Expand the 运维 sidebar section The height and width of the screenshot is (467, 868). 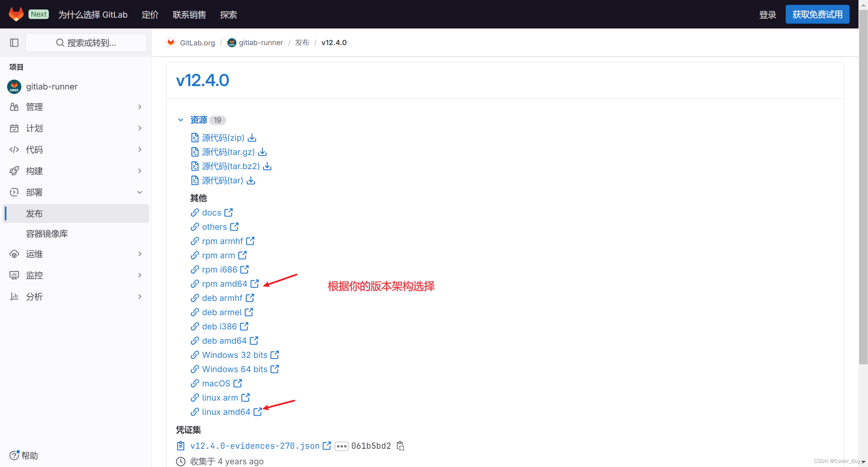tap(76, 254)
